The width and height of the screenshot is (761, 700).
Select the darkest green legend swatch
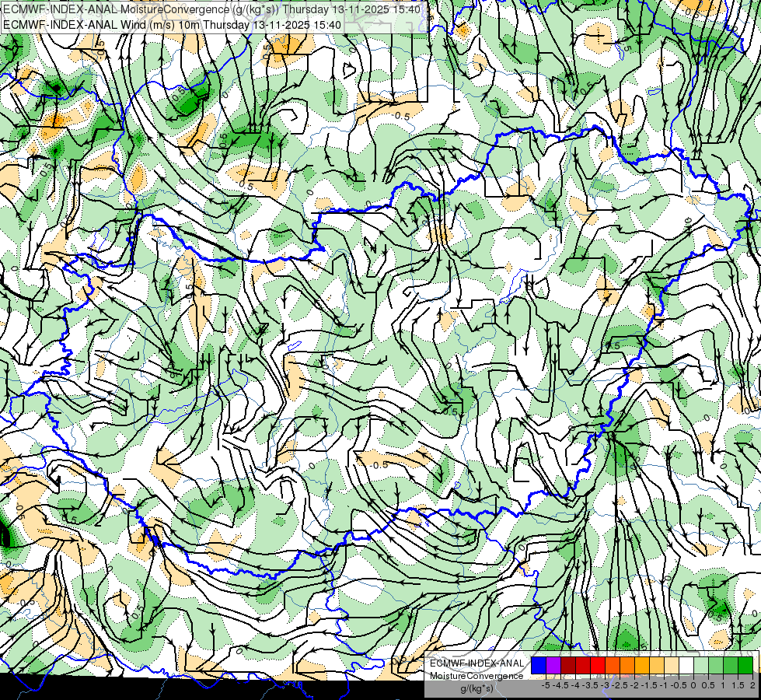click(745, 665)
